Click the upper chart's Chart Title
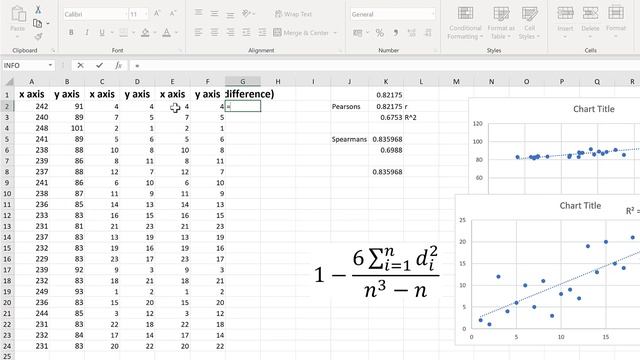Screen dimensions: 640x360 [593, 109]
